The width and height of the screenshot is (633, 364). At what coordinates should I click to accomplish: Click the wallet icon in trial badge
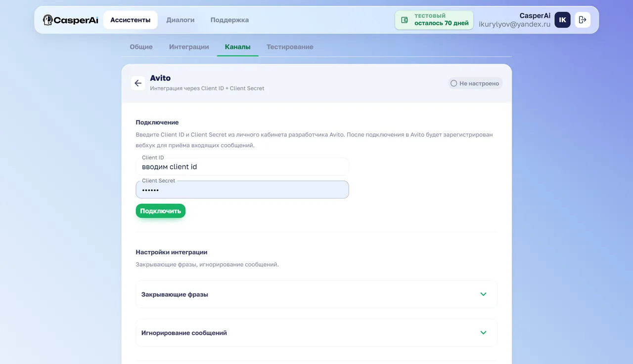[x=405, y=20]
